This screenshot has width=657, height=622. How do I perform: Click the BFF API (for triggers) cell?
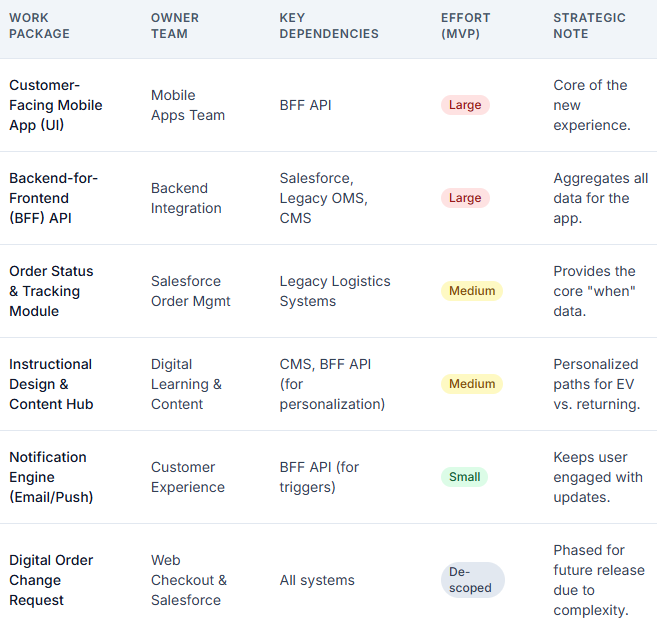(319, 477)
